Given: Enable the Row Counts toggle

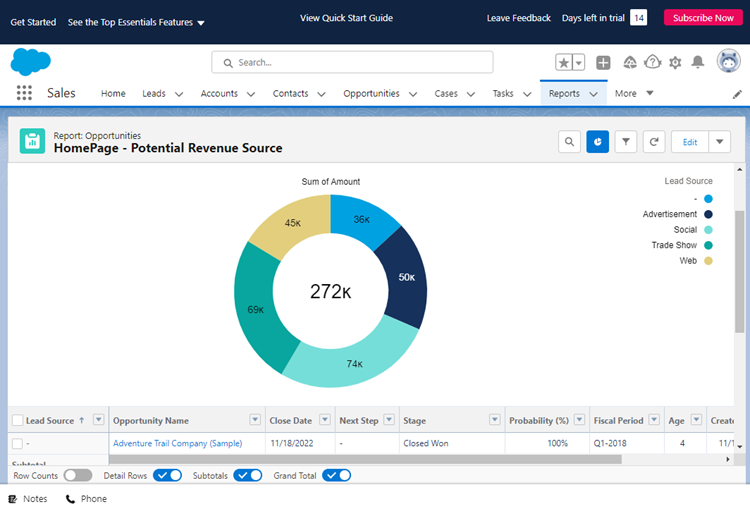Looking at the screenshot, I should [77, 475].
